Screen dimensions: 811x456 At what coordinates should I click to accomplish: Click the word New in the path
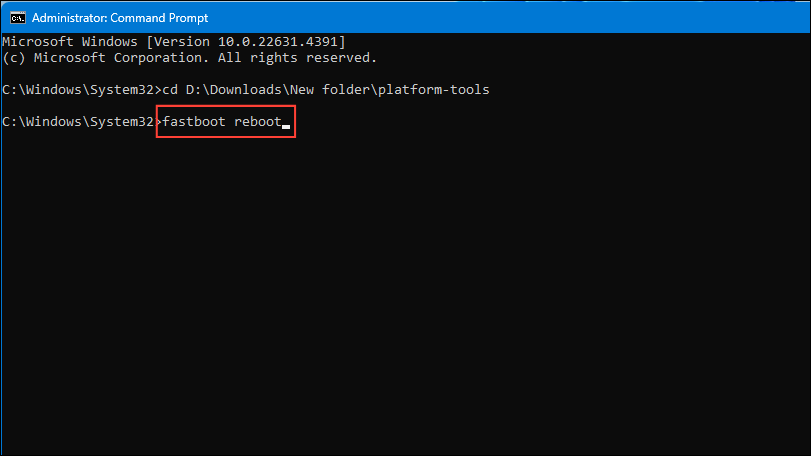tap(302, 90)
